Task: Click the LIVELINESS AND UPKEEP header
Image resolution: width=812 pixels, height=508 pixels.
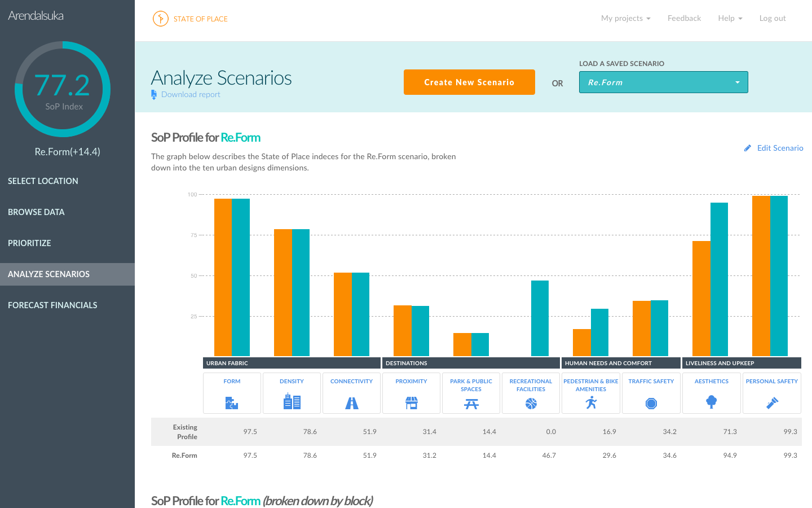Action: [742, 363]
